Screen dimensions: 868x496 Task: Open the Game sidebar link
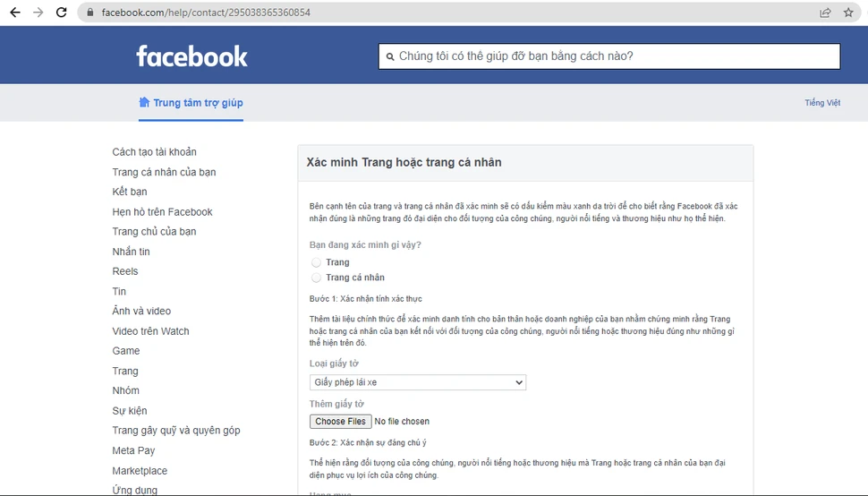tap(126, 351)
